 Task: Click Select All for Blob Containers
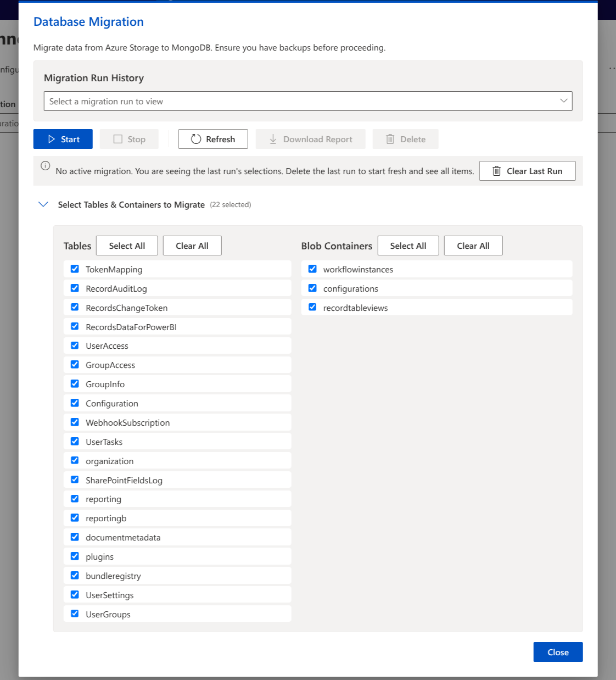(408, 246)
